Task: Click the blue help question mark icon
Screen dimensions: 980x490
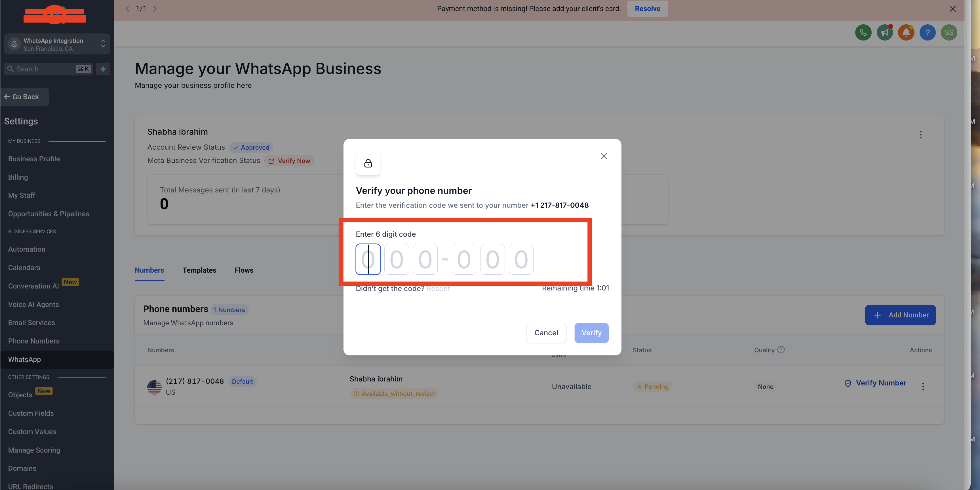Action: 927,32
